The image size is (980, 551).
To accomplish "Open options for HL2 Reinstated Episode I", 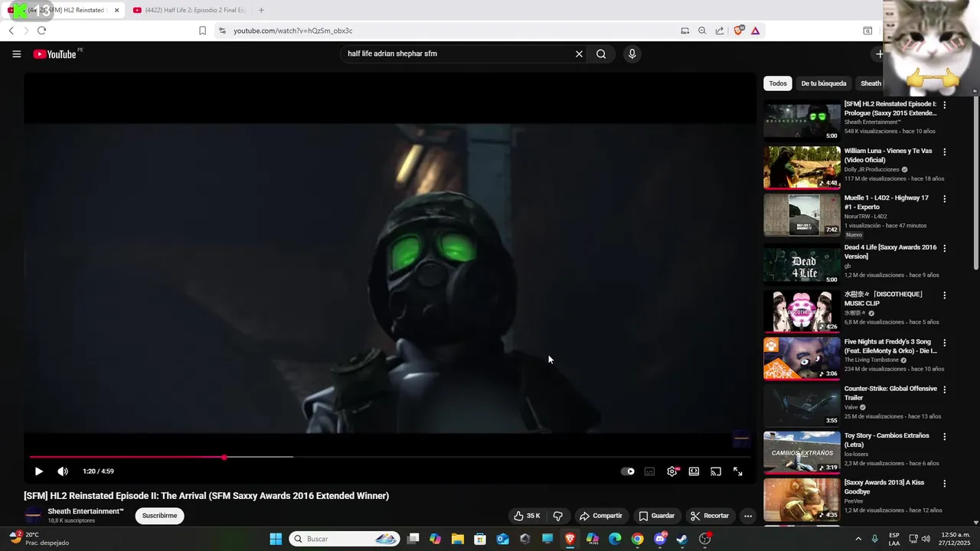I will [x=945, y=105].
